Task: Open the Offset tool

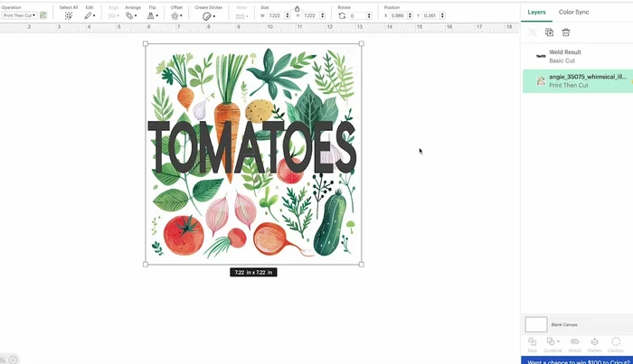Action: (176, 15)
